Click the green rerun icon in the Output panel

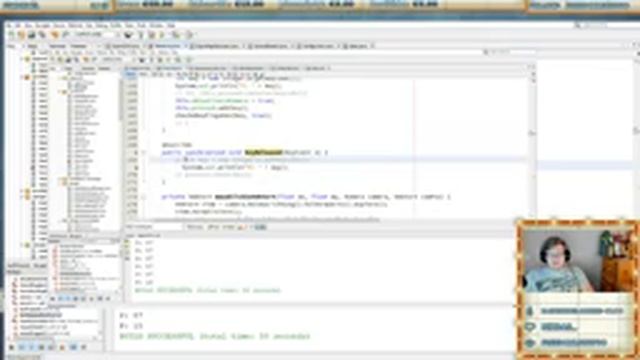(127, 242)
